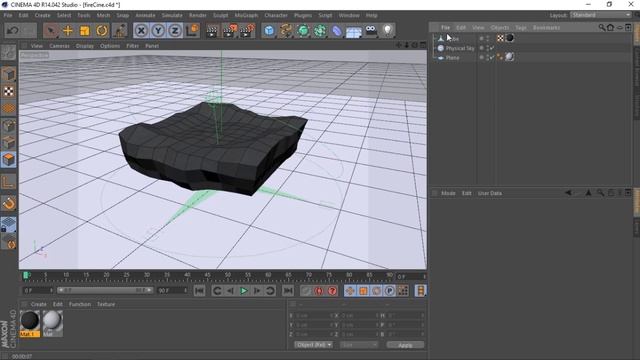
Task: Toggle the green enable checkmark for Physical Sky
Action: tap(492, 48)
